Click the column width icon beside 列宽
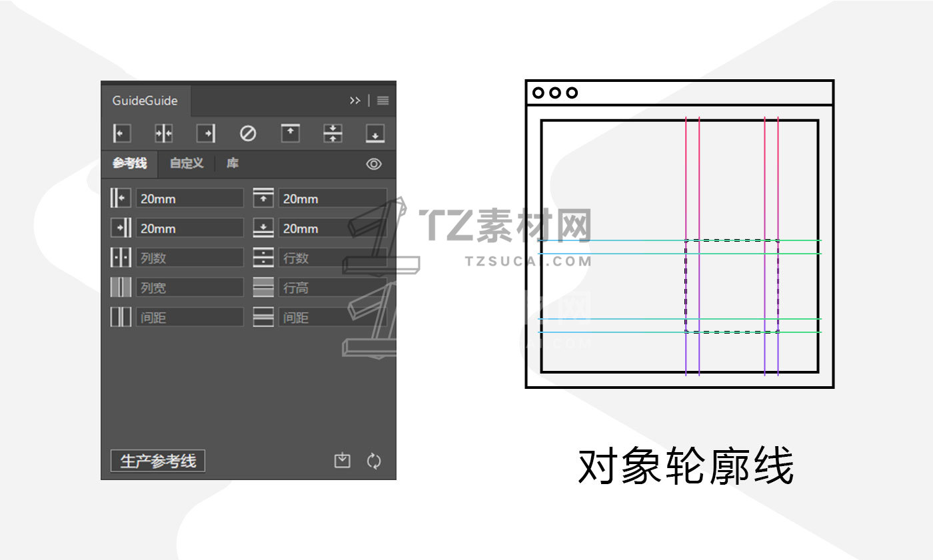 click(x=121, y=287)
